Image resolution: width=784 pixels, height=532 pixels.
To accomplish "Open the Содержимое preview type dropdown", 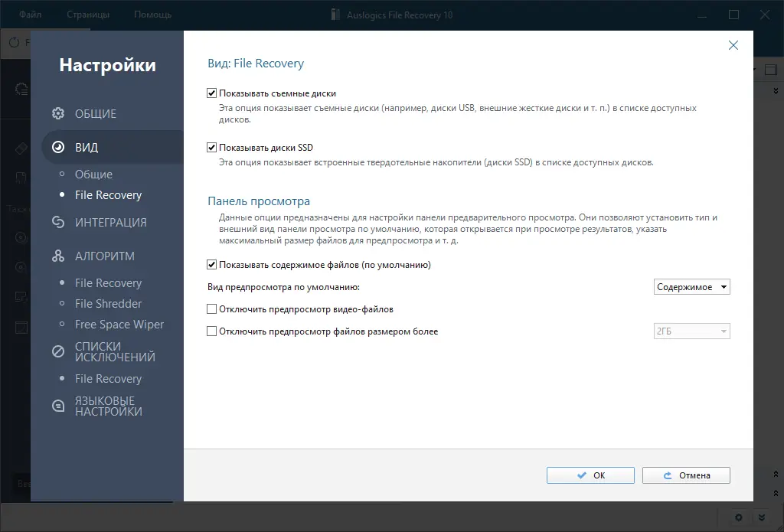I will pos(691,287).
